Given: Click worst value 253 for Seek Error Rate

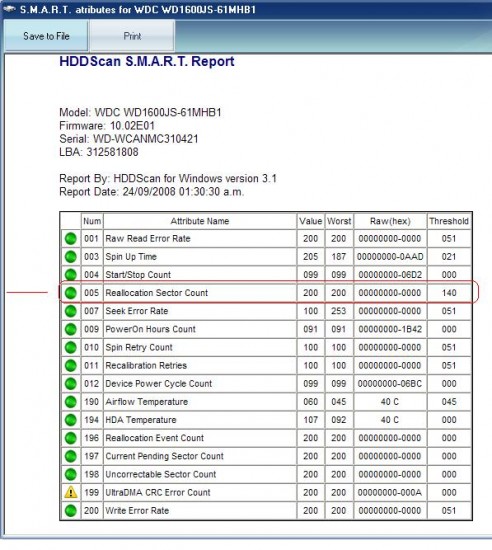Looking at the screenshot, I should pyautogui.click(x=339, y=311).
